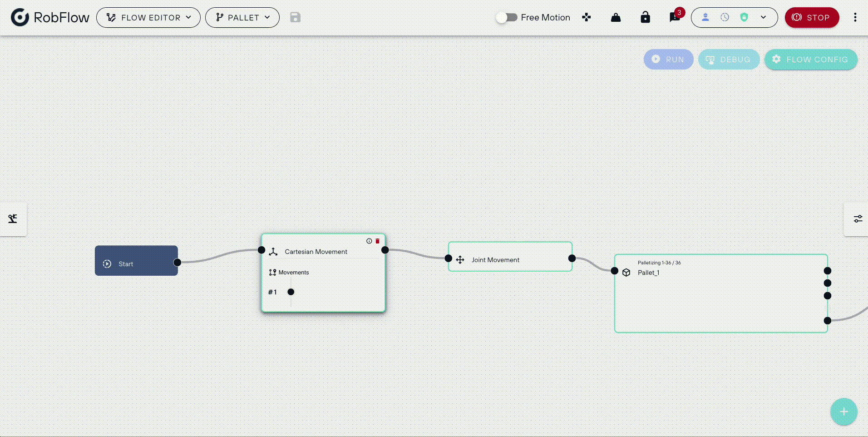Click Pallet_1 bottom connected output port
The height and width of the screenshot is (437, 868).
click(x=828, y=321)
